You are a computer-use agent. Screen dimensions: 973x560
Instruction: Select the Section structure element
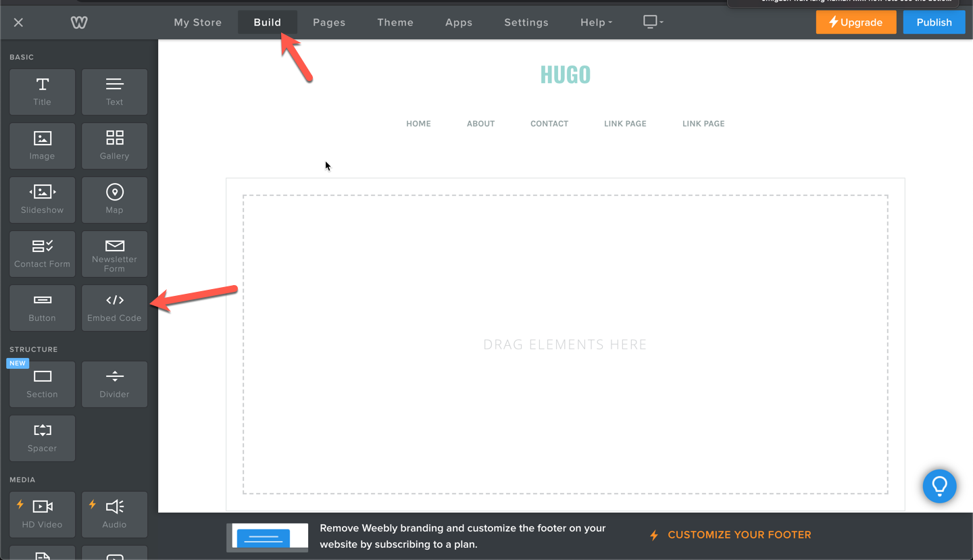(42, 384)
